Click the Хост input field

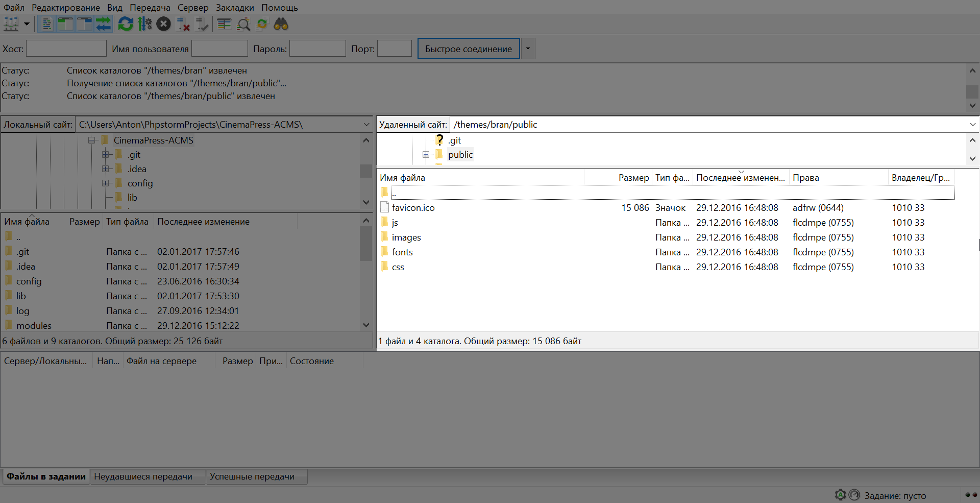point(66,49)
